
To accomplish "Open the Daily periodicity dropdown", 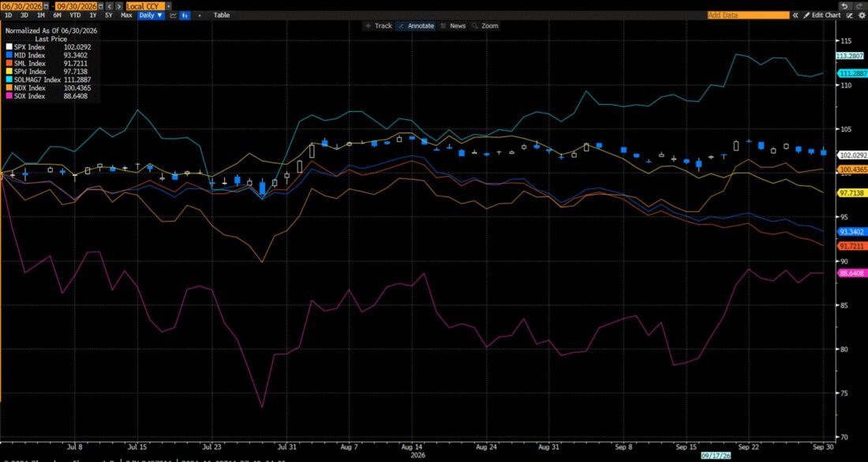I will click(x=152, y=16).
